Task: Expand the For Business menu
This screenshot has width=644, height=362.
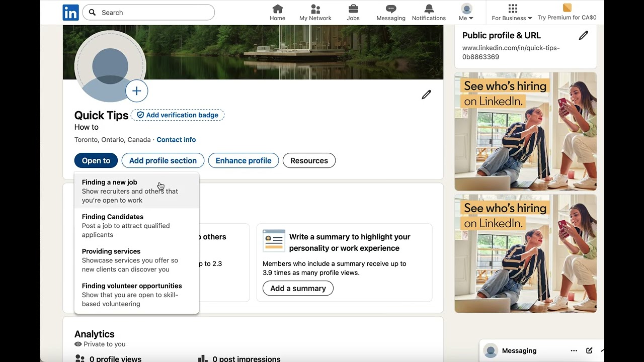Action: tap(512, 13)
